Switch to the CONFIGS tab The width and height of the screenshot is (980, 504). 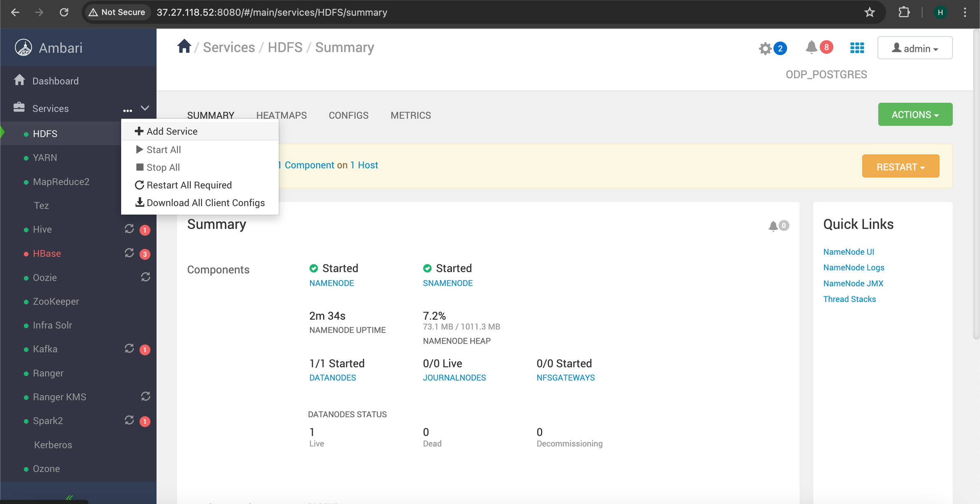tap(348, 115)
